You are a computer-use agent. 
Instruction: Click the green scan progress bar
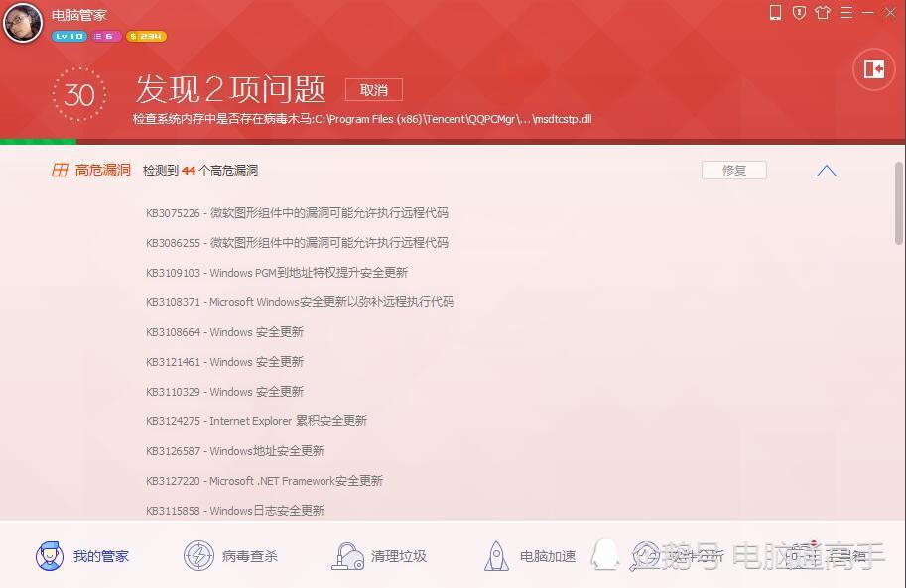(x=38, y=142)
